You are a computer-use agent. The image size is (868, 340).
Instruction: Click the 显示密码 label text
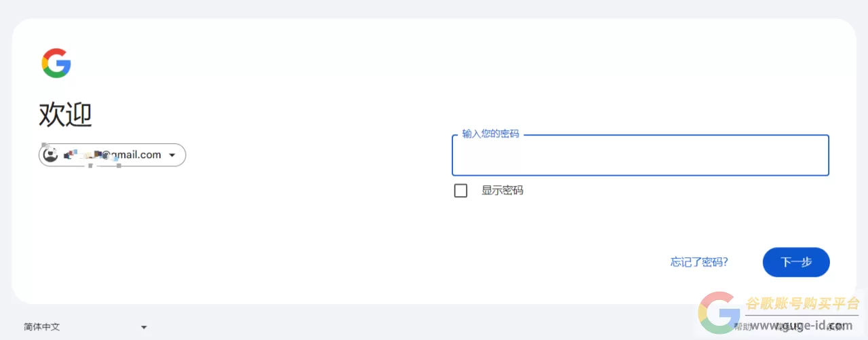pyautogui.click(x=502, y=191)
